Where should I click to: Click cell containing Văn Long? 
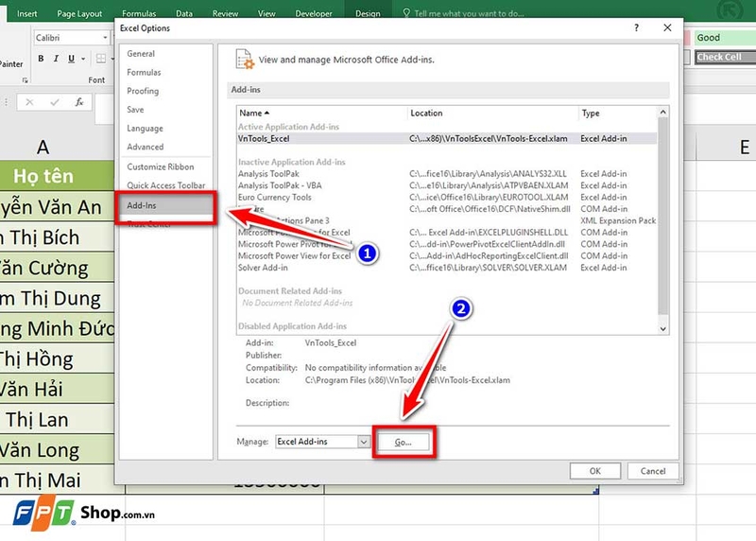pyautogui.click(x=57, y=450)
